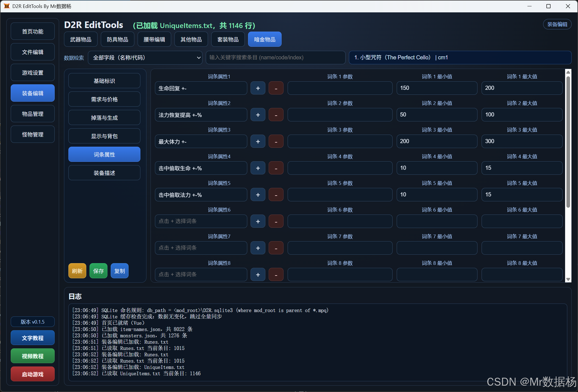Select 需求与价格 section

104,99
